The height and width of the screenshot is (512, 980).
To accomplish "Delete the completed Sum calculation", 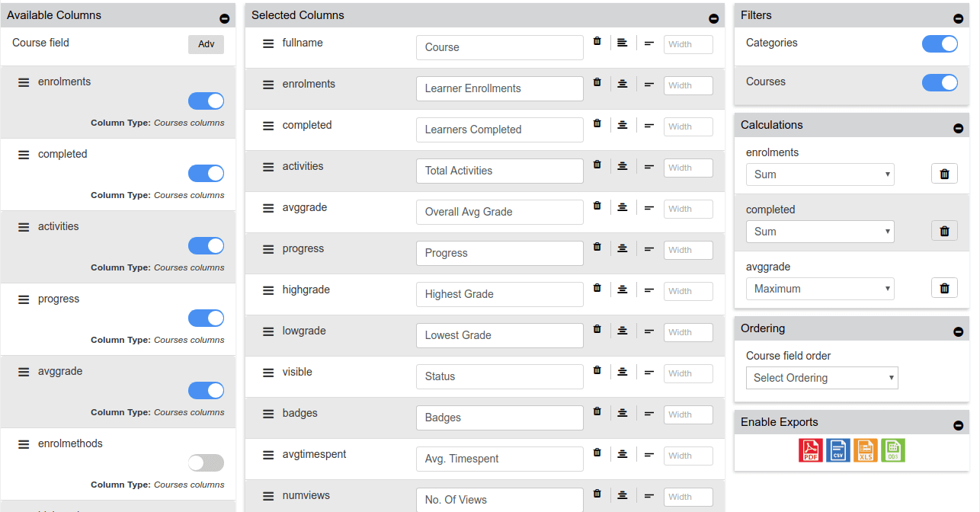I will click(944, 231).
